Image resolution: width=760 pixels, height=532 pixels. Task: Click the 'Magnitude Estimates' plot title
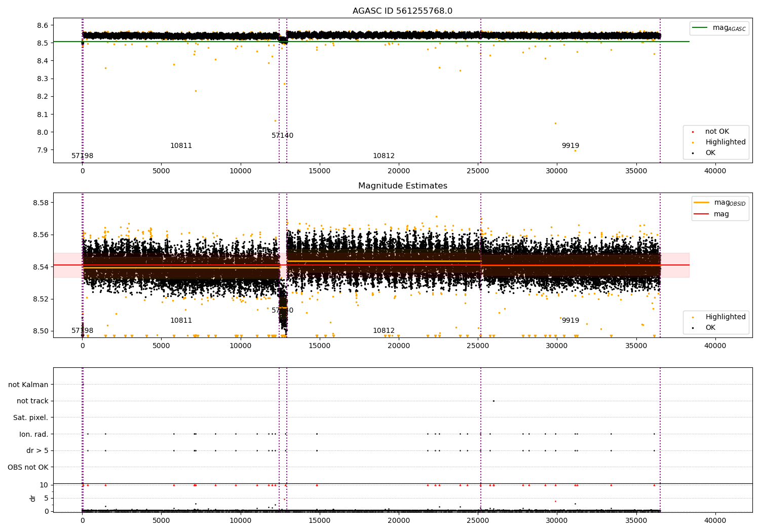pos(402,186)
